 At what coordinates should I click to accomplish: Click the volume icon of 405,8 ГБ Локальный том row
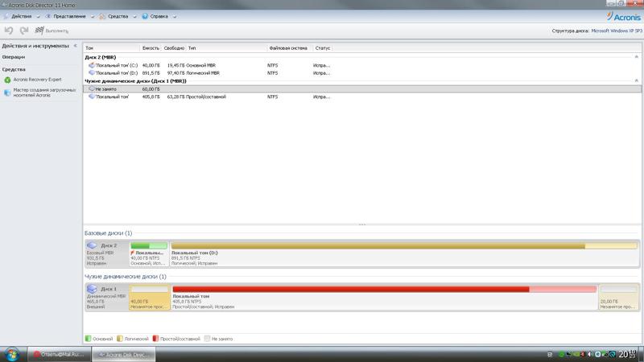click(92, 97)
